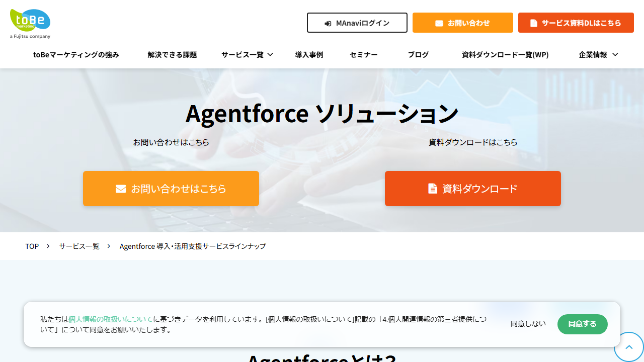Click the red 資料ダウンロード hero button
This screenshot has height=362, width=644.
pos(473,189)
